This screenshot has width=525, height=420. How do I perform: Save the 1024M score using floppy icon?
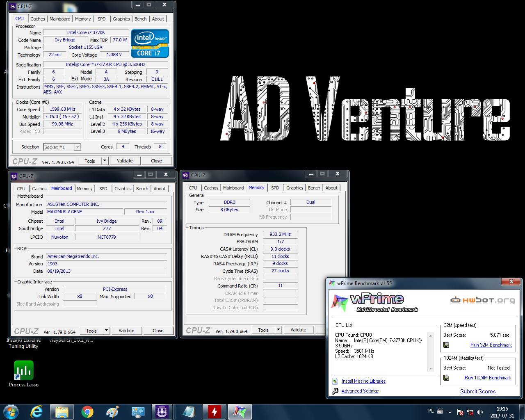(x=446, y=378)
